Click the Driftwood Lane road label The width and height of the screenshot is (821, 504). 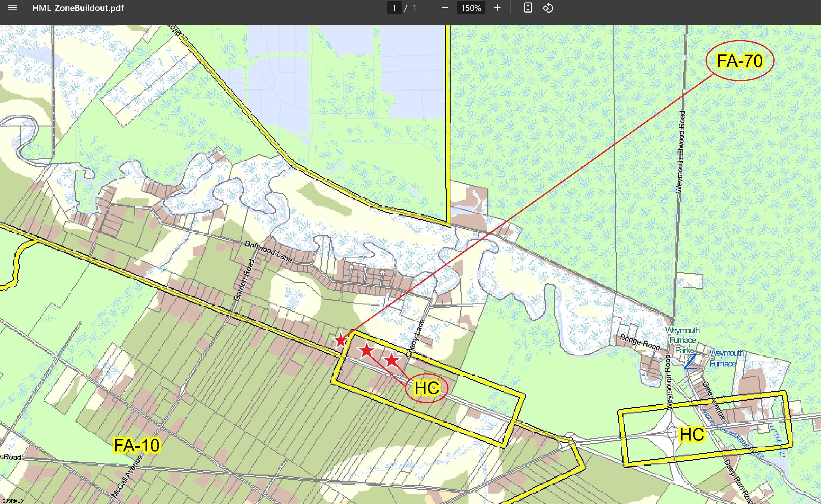coord(268,252)
